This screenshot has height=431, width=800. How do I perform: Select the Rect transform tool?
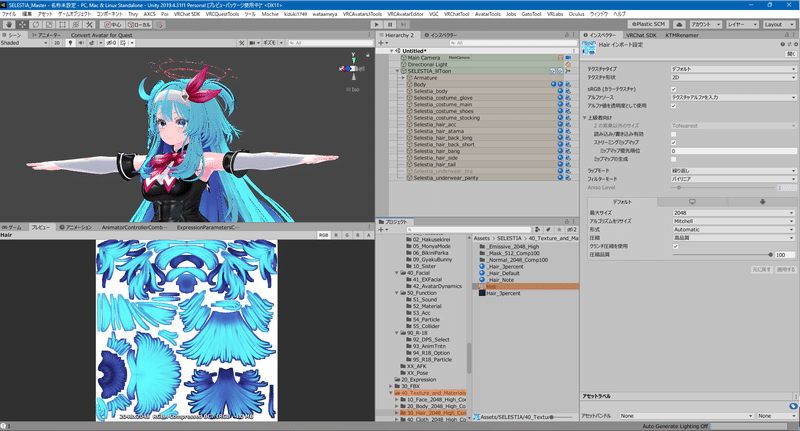62,24
